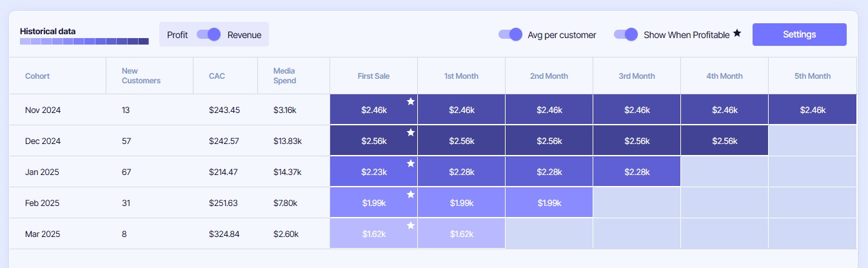868x268 pixels.
Task: Click the star icon in Nov 2024 First Sale cell
Action: 411,101
